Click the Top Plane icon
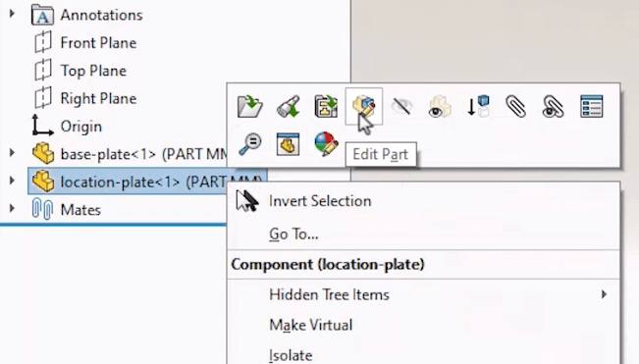 (43, 70)
